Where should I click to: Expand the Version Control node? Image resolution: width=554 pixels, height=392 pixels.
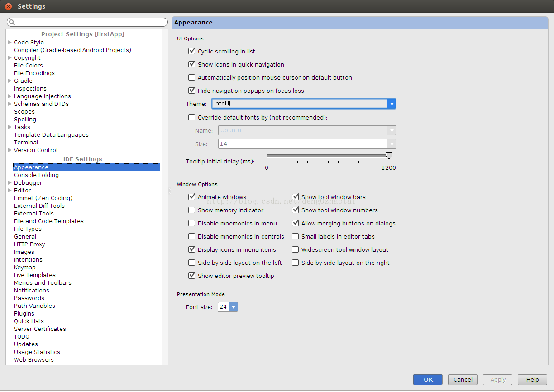(x=10, y=150)
